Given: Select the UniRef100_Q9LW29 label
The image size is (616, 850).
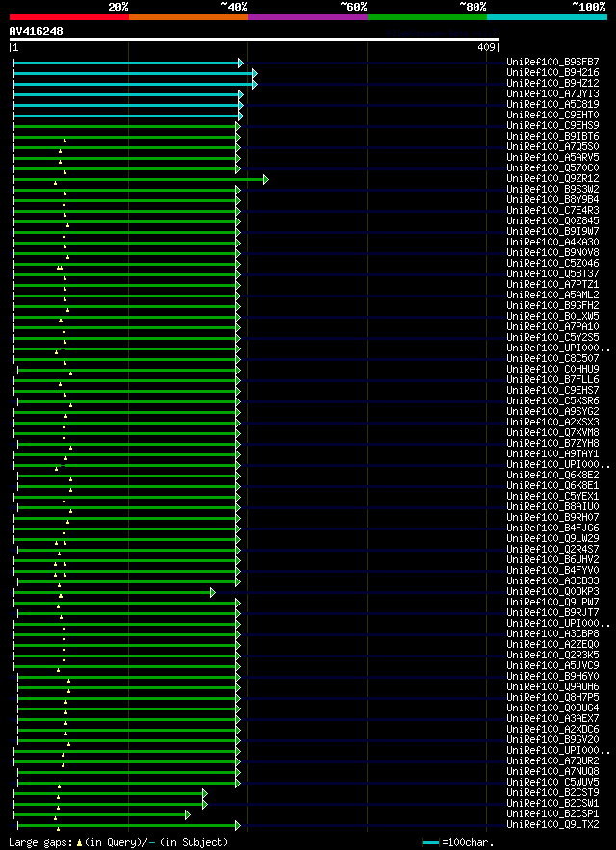Looking at the screenshot, I should coord(552,538).
